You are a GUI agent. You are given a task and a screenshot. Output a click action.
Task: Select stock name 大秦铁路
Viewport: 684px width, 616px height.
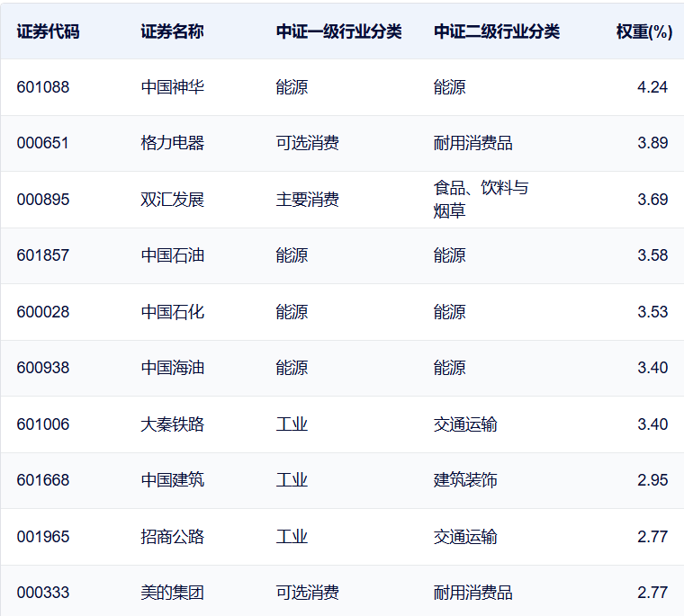(x=172, y=424)
